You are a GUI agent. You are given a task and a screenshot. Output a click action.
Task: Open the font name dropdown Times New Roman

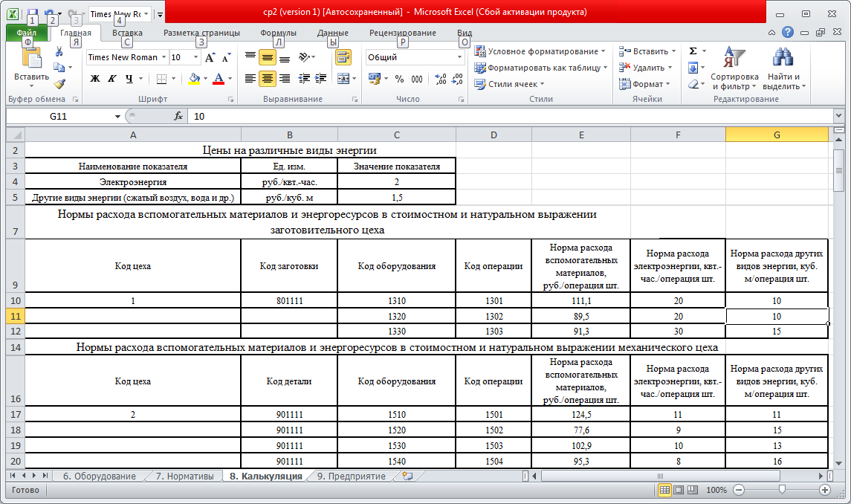pos(164,57)
